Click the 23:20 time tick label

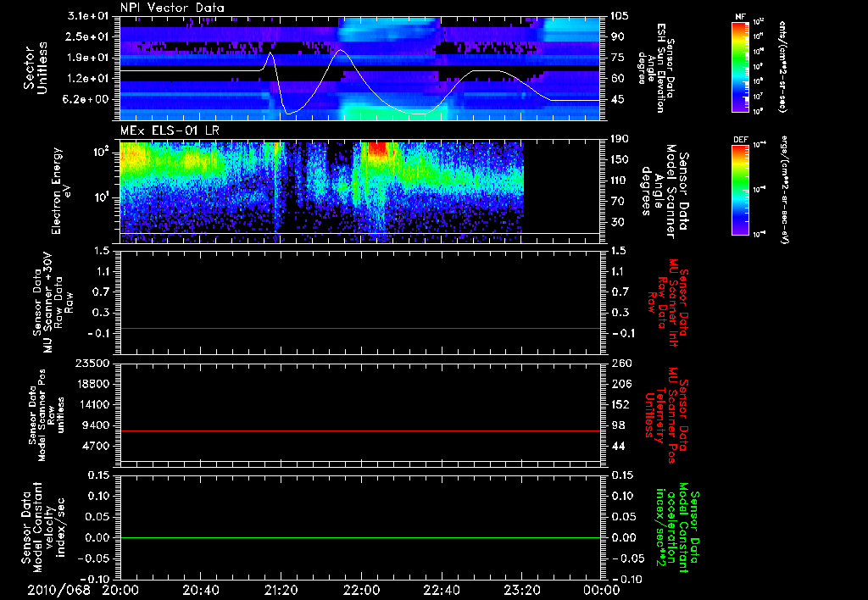pos(521,590)
